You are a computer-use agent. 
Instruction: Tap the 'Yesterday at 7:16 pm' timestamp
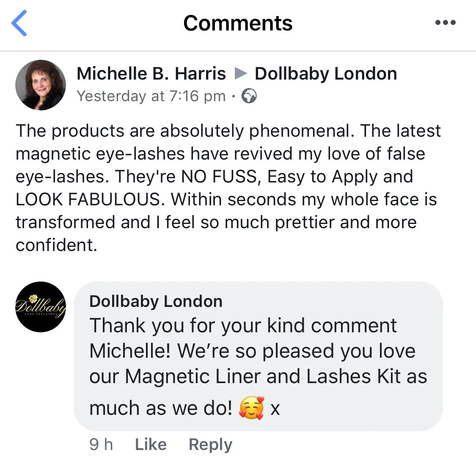click(151, 96)
